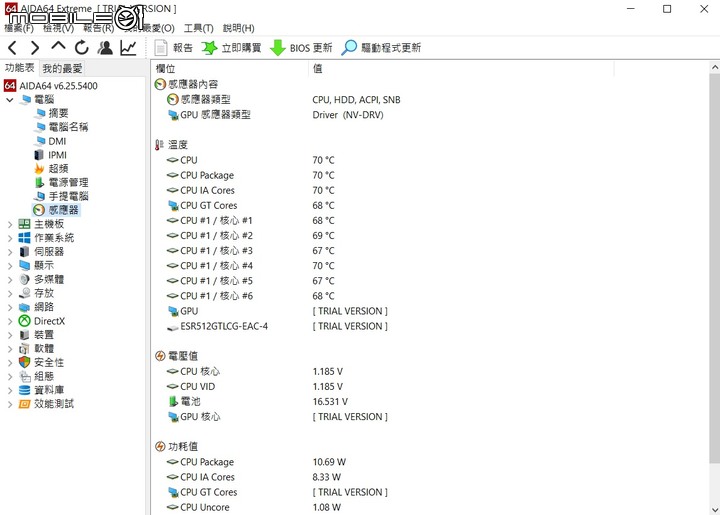The image size is (720, 515).
Task: Click the 組態 configuration icon
Action: coord(24,376)
